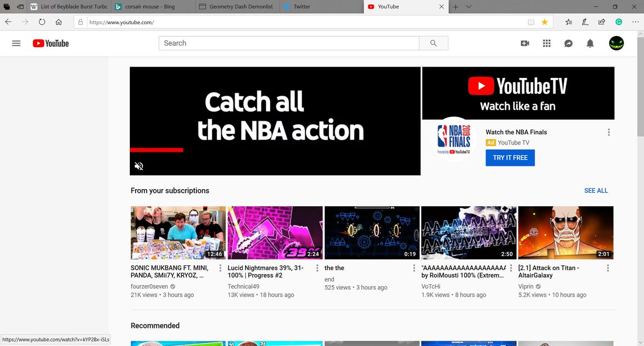644x346 pixels.
Task: Click the NBA Finals logo image
Action: [454, 139]
